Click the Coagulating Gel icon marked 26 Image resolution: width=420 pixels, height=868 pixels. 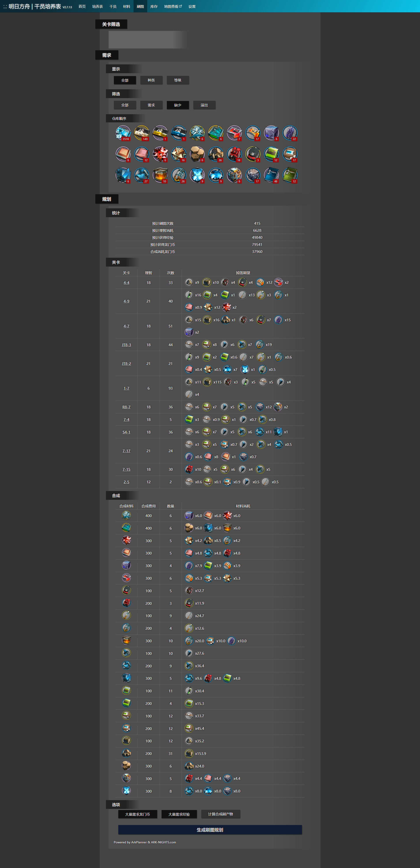click(x=179, y=175)
